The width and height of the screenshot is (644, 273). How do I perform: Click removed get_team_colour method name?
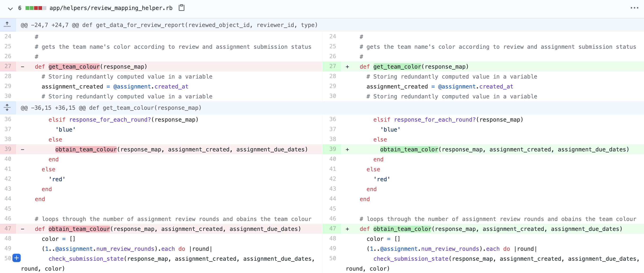74,66
